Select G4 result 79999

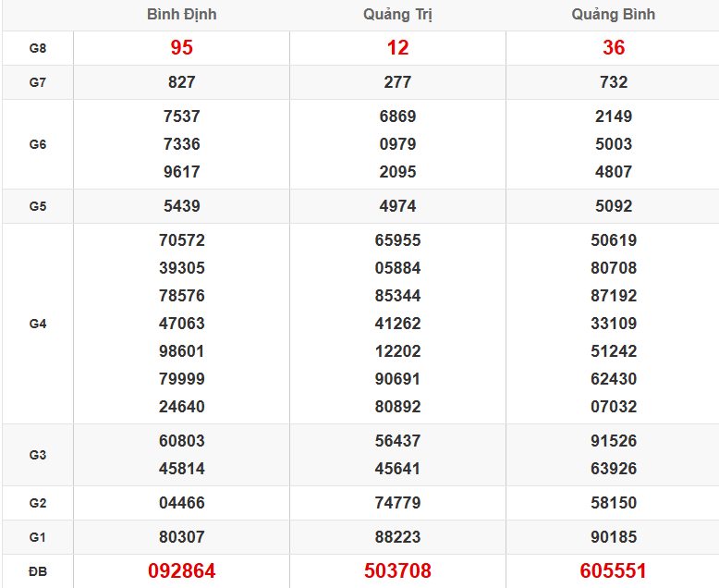tap(182, 379)
